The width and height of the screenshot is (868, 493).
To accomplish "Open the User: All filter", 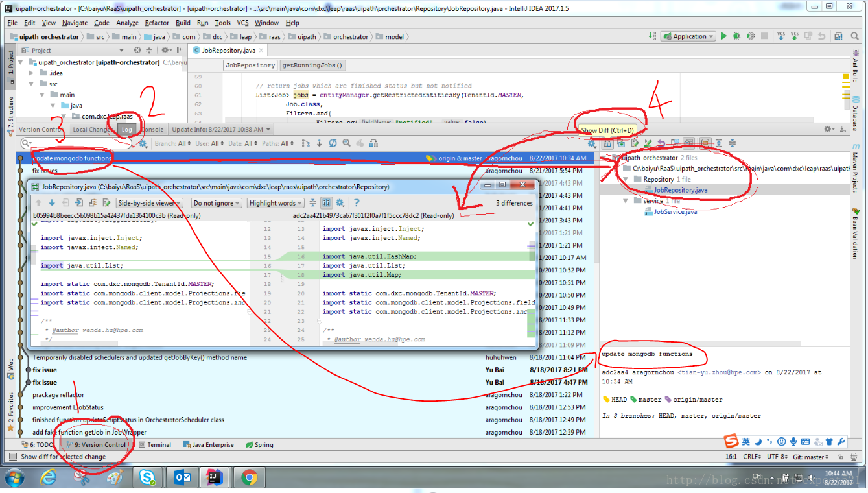I will 210,143.
